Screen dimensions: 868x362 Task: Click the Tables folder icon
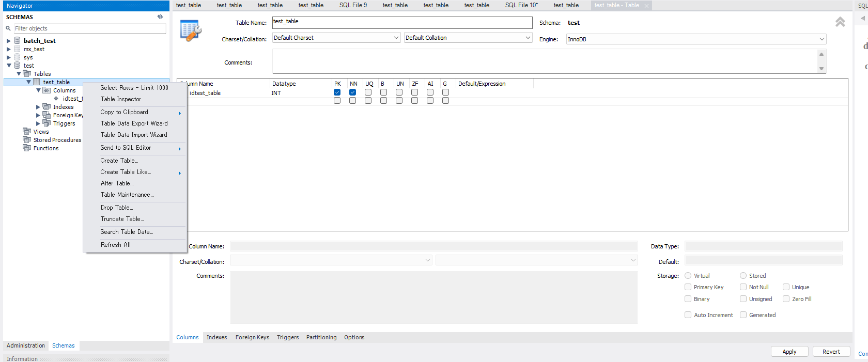(x=27, y=73)
